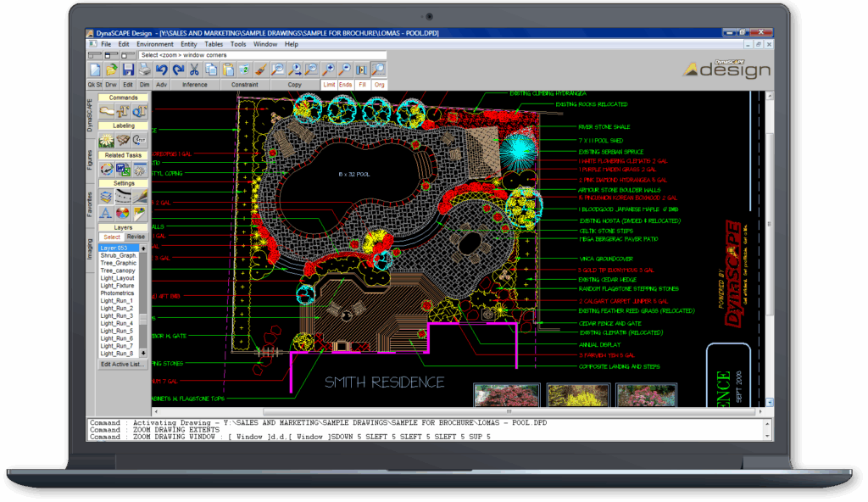Activate the zoom window magnifier at toolbar end
This screenshot has width=868, height=502.
[x=379, y=70]
